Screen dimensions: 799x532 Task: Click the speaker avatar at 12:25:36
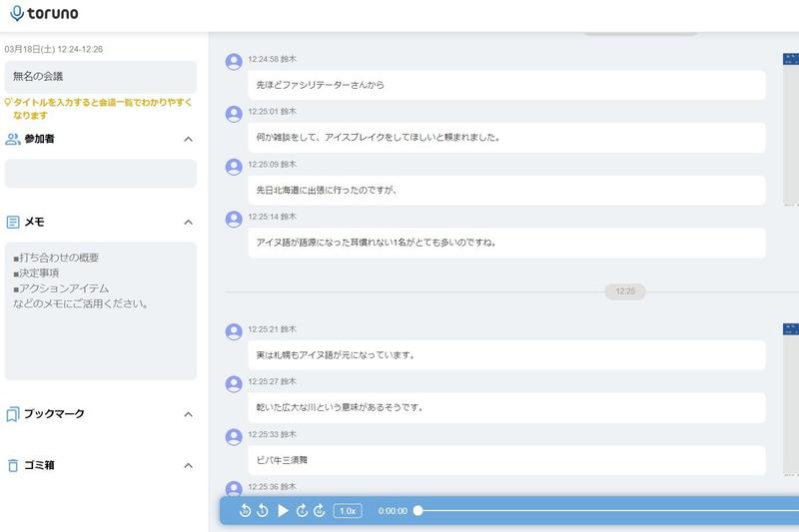(x=234, y=489)
